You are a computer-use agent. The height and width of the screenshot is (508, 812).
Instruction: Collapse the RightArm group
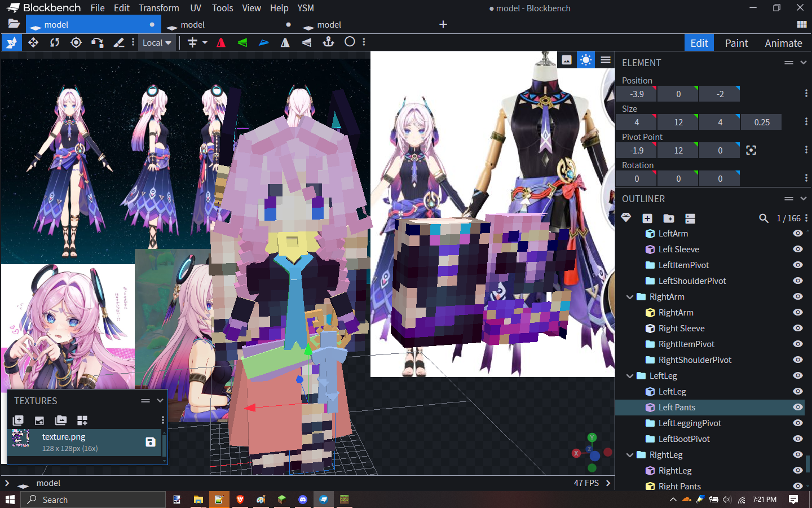630,297
